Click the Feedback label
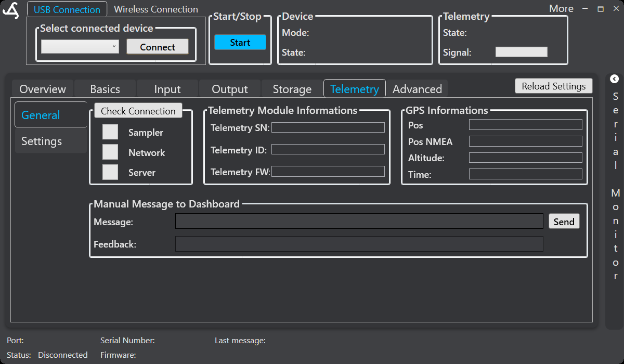Screen dimensions: 624x364 point(115,244)
